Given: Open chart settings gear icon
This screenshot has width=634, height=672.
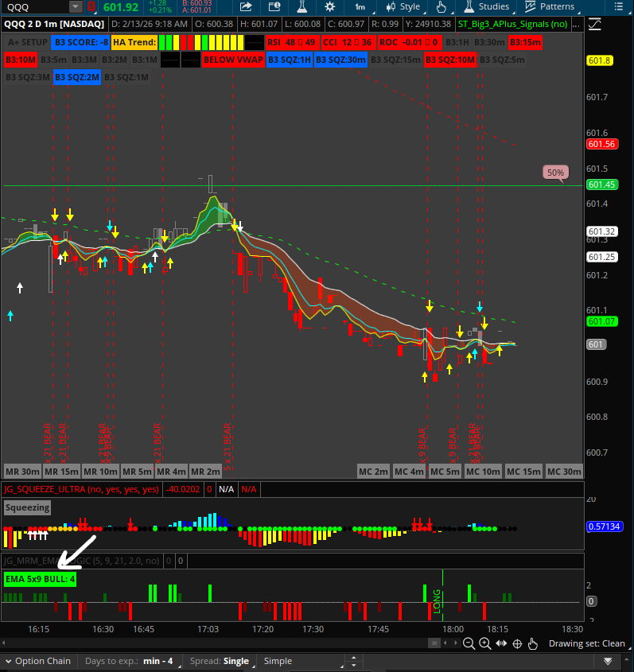Looking at the screenshot, I should coord(329,7).
